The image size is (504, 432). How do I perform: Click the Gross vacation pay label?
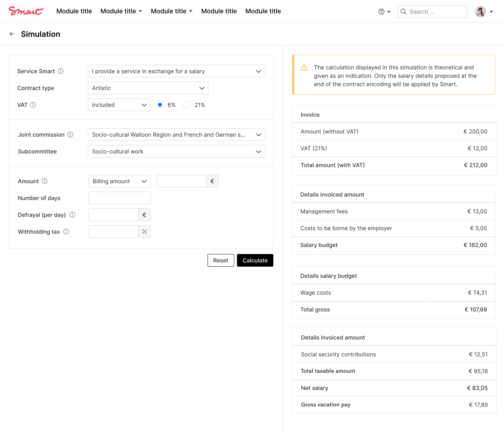click(325, 405)
